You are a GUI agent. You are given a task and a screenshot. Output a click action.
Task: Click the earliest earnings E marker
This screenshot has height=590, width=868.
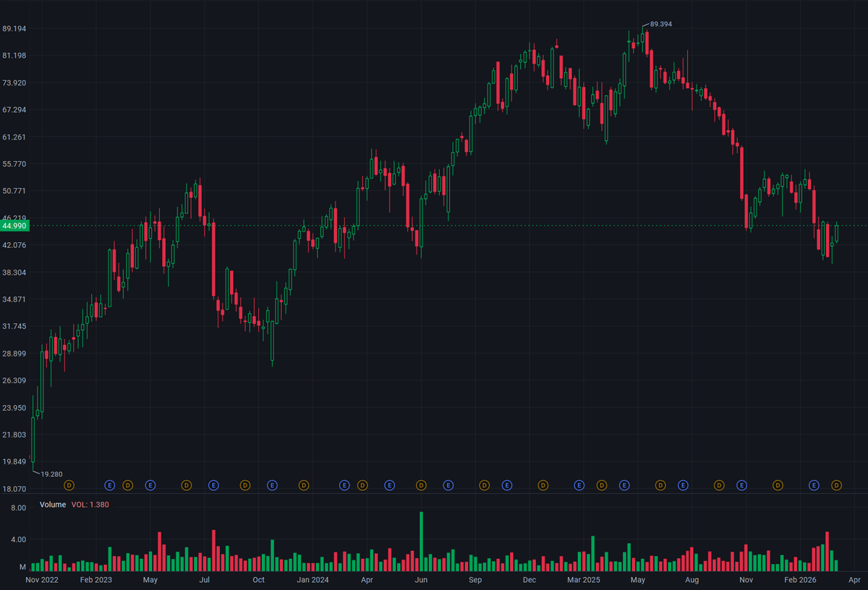[110, 484]
